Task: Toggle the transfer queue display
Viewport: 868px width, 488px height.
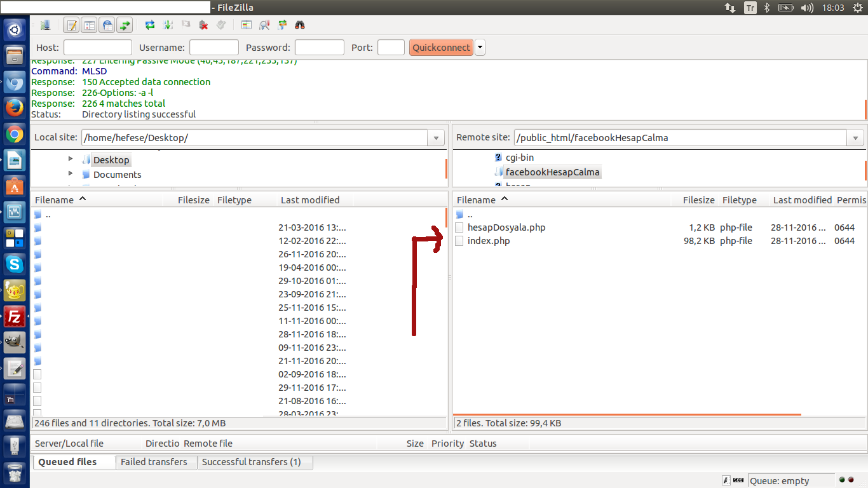Action: [125, 25]
